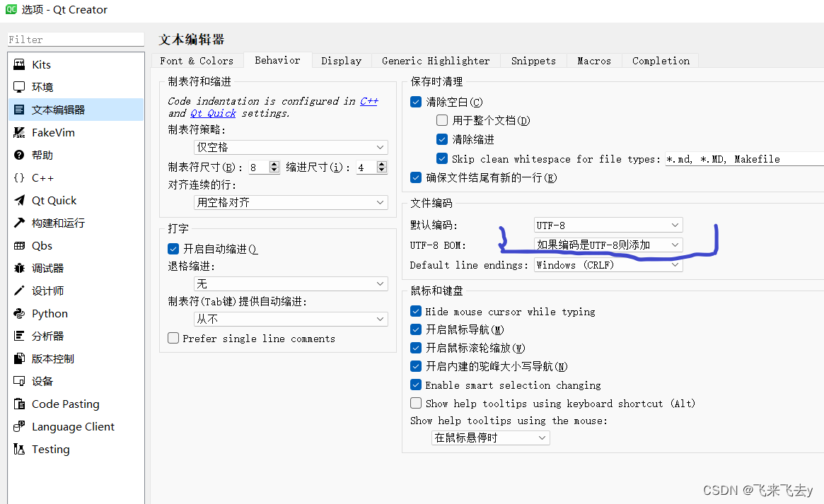Open the Code Pasting clipboard icon
This screenshot has width=824, height=504.
tap(19, 404)
